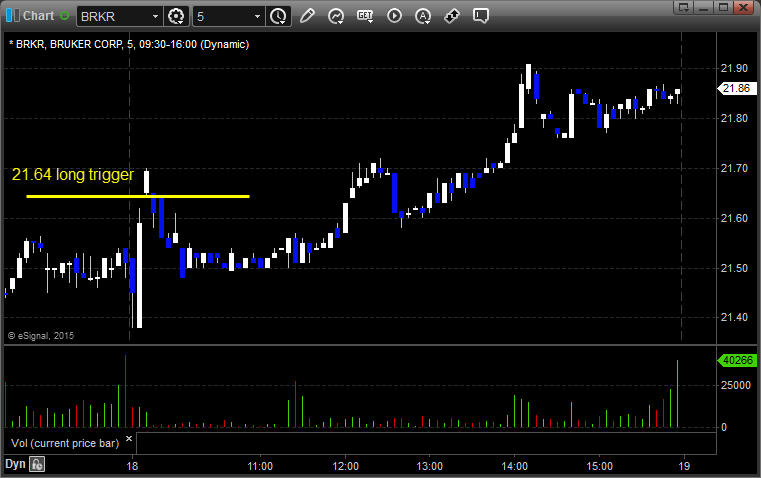761x478 pixels.
Task: Minimize the chart window
Action: (x=703, y=7)
